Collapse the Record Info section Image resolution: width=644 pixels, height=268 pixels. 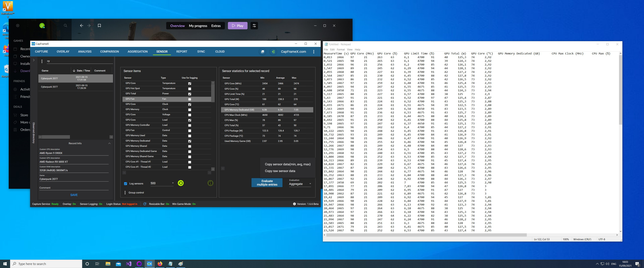tap(109, 143)
